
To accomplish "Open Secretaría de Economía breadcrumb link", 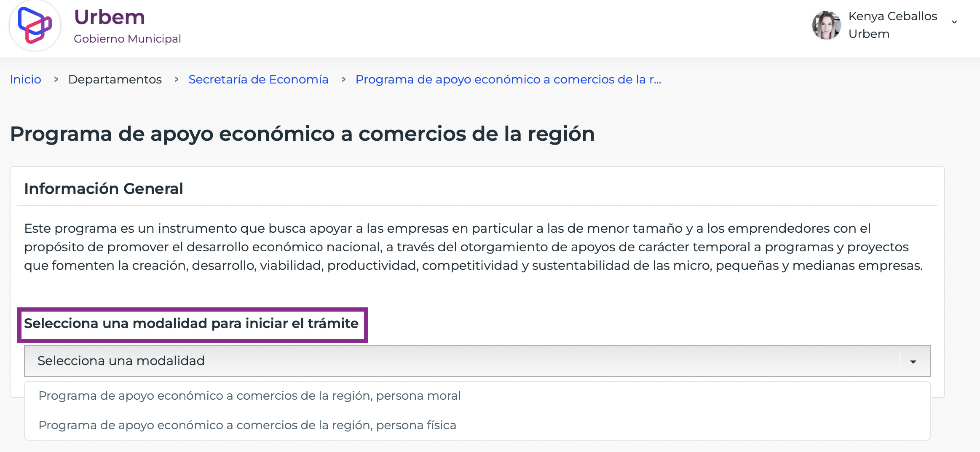I will [x=258, y=79].
